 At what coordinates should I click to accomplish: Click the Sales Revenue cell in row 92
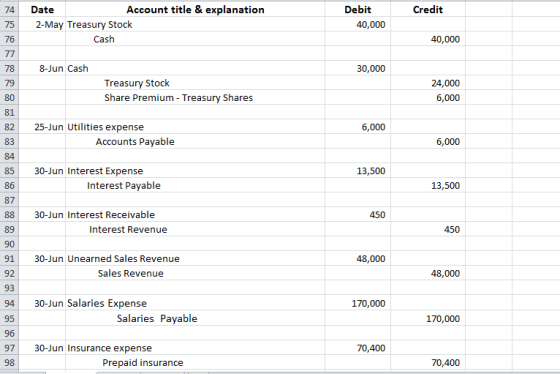tap(195, 273)
